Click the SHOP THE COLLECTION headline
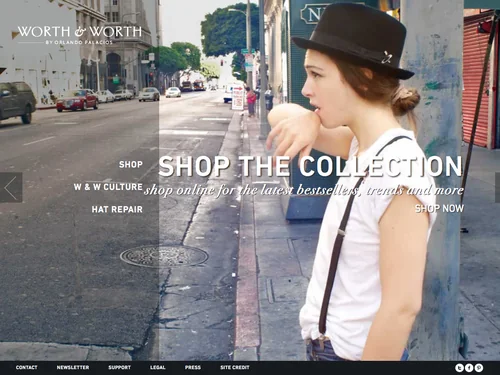Image resolution: width=500 pixels, height=375 pixels. pyautogui.click(x=310, y=166)
